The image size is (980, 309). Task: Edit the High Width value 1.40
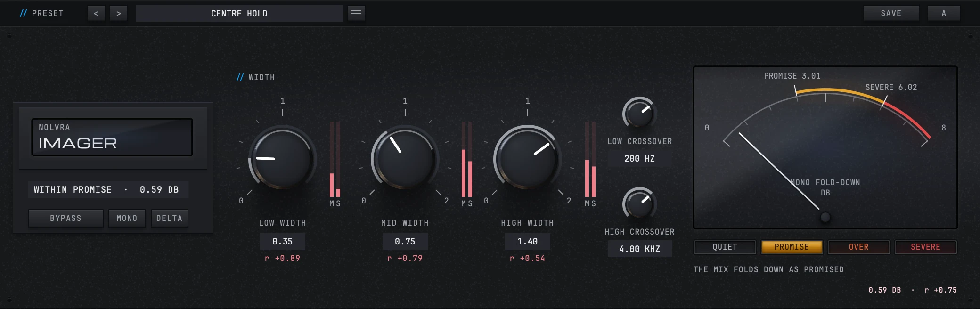pyautogui.click(x=528, y=241)
